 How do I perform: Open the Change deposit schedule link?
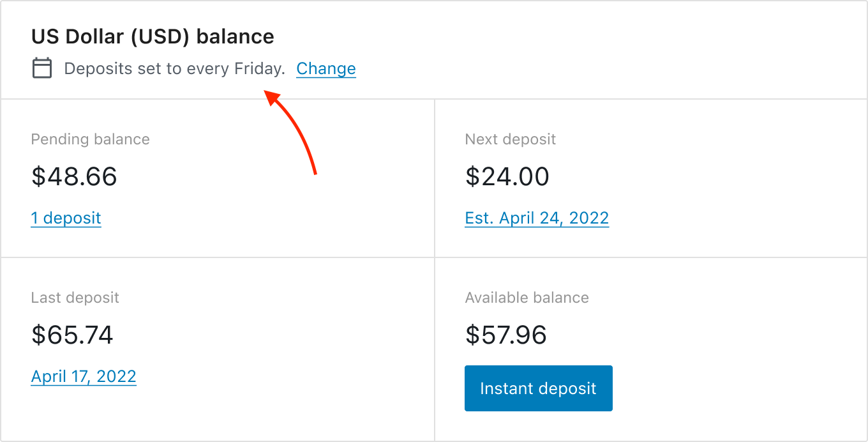tap(325, 68)
